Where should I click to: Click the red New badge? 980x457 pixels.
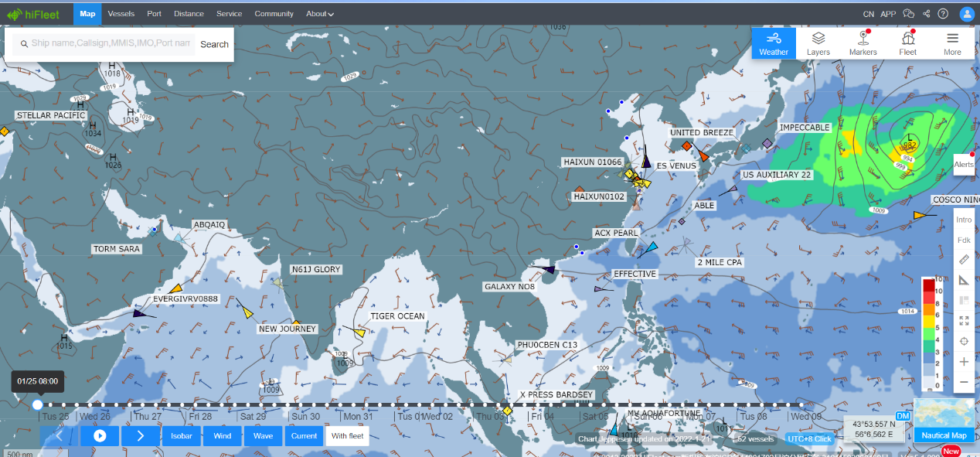(951, 452)
